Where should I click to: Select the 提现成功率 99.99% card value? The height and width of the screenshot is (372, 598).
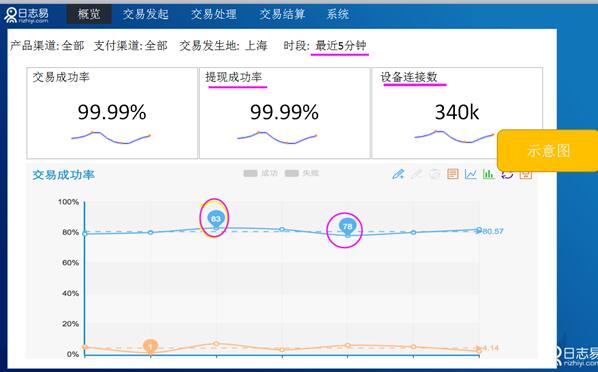tap(284, 112)
